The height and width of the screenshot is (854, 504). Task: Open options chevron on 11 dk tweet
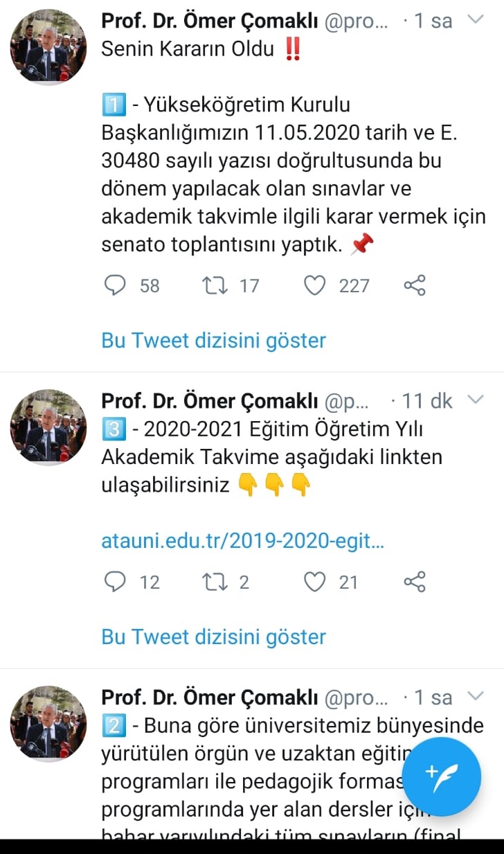pos(476,400)
